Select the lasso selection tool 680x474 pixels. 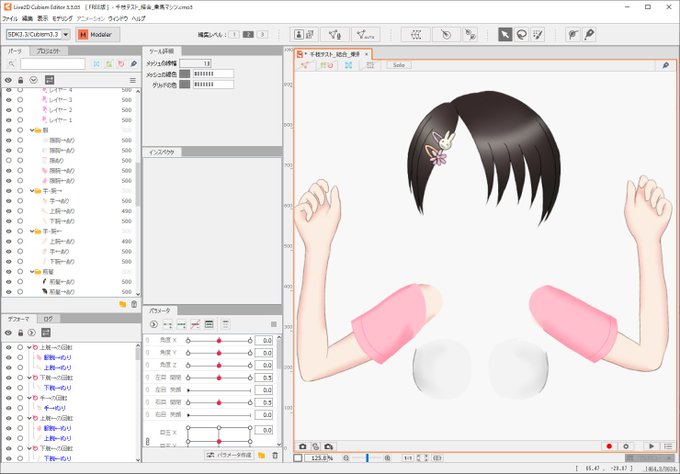pos(522,34)
